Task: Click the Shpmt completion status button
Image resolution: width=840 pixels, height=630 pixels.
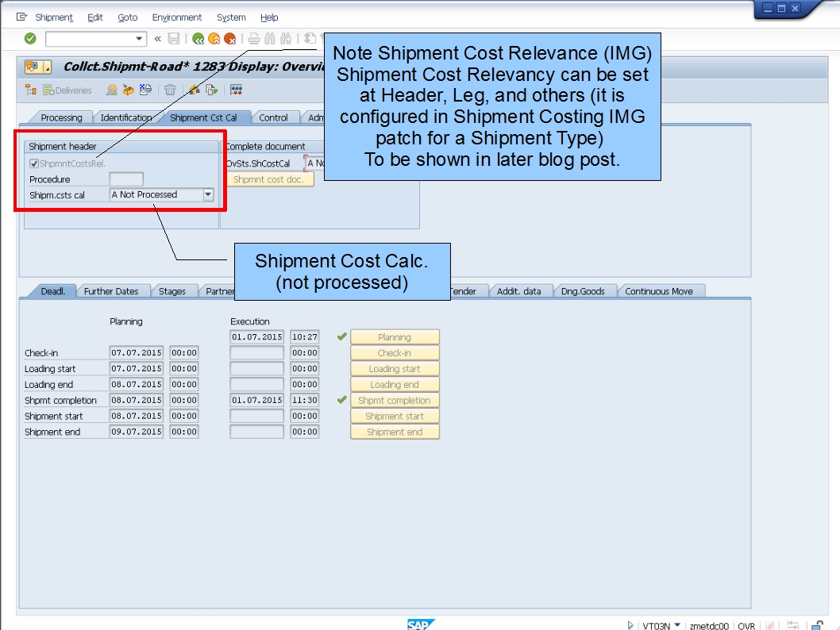Action: coord(395,400)
